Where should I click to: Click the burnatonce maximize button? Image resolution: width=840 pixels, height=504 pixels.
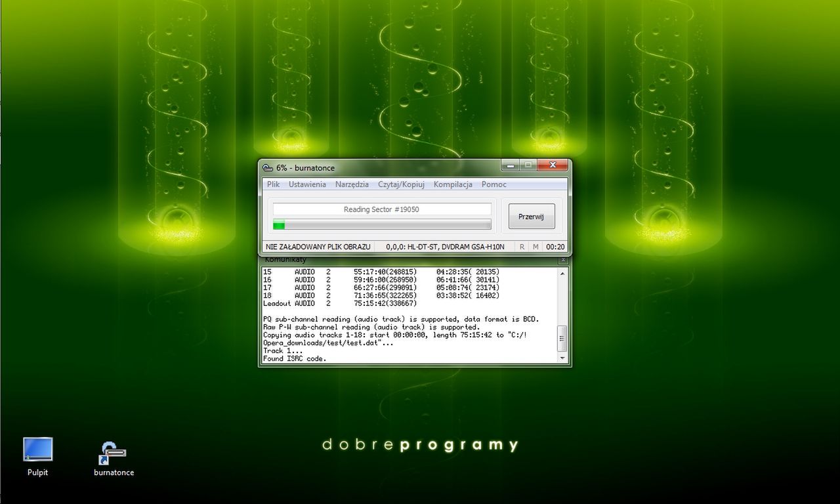pos(528,165)
